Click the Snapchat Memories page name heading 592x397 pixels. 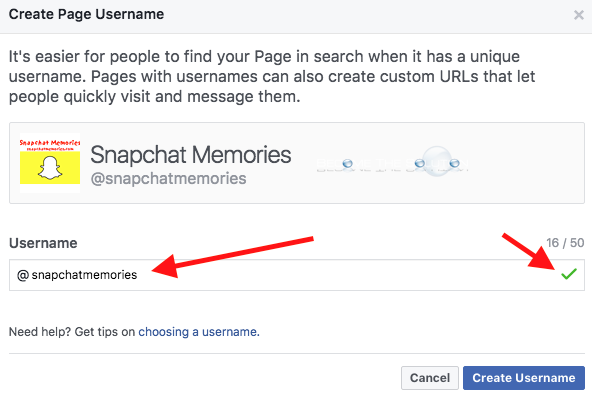click(191, 155)
